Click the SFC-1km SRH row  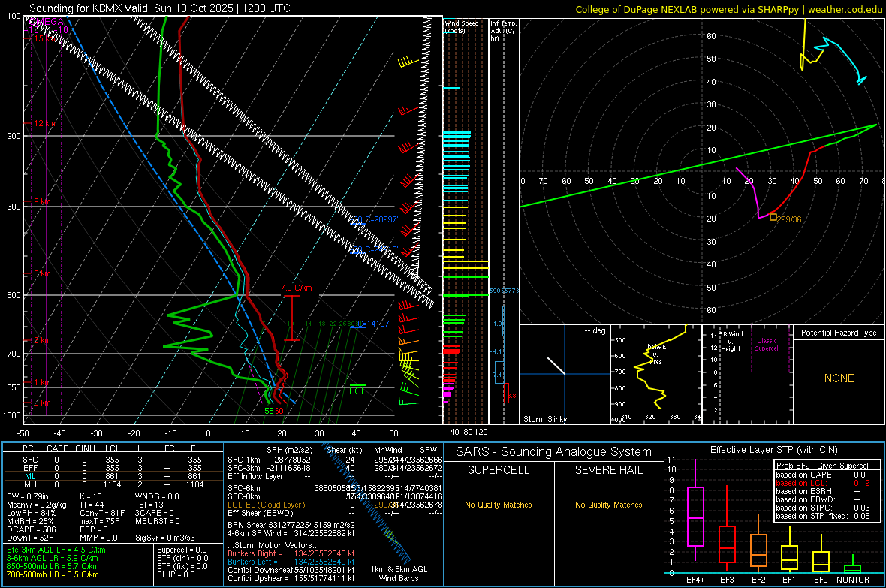coord(335,460)
